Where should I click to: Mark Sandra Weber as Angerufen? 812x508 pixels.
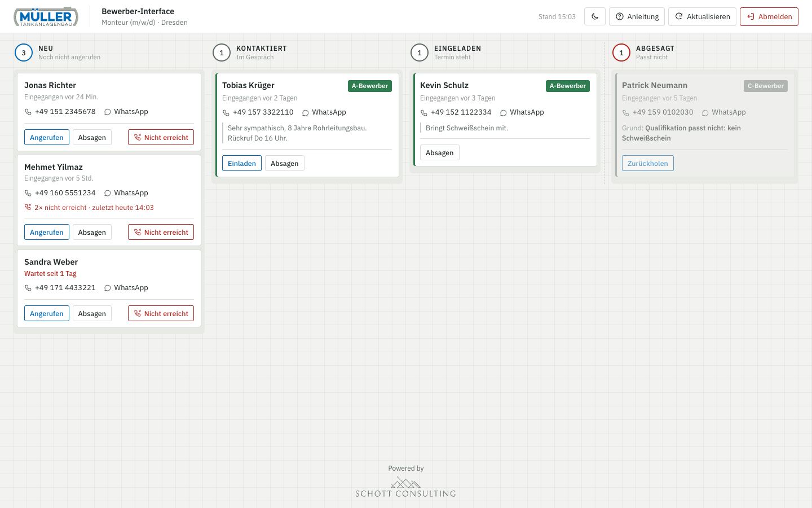(47, 313)
